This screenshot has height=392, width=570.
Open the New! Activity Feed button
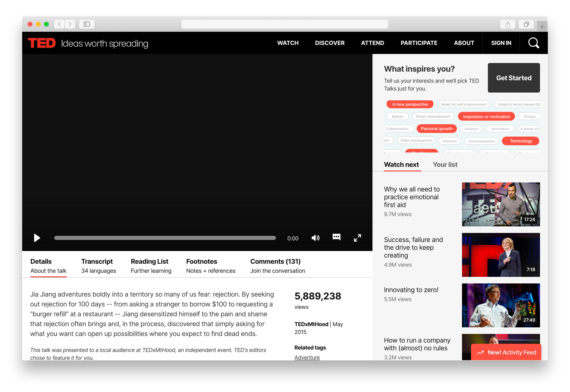[x=506, y=352]
